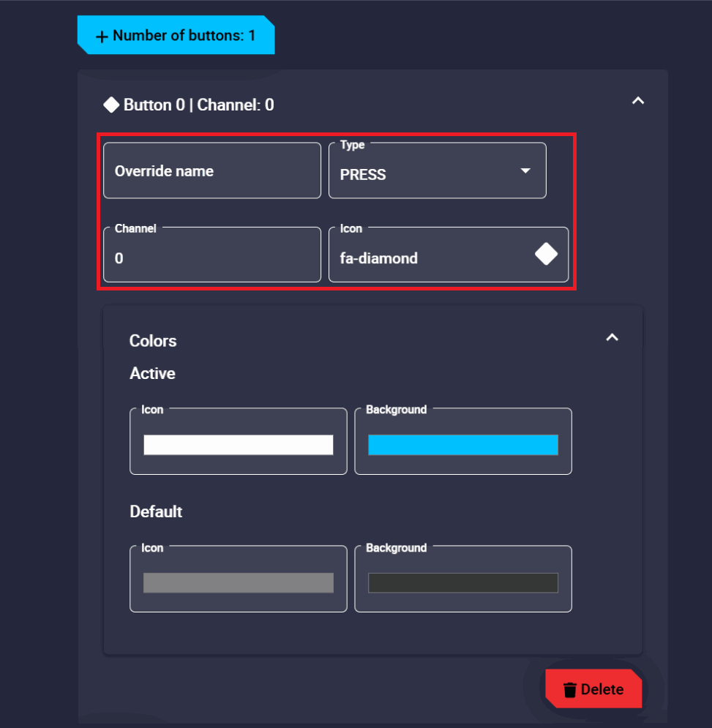
Task: Collapse the Button 0 panel using its chevron
Action: [638, 101]
